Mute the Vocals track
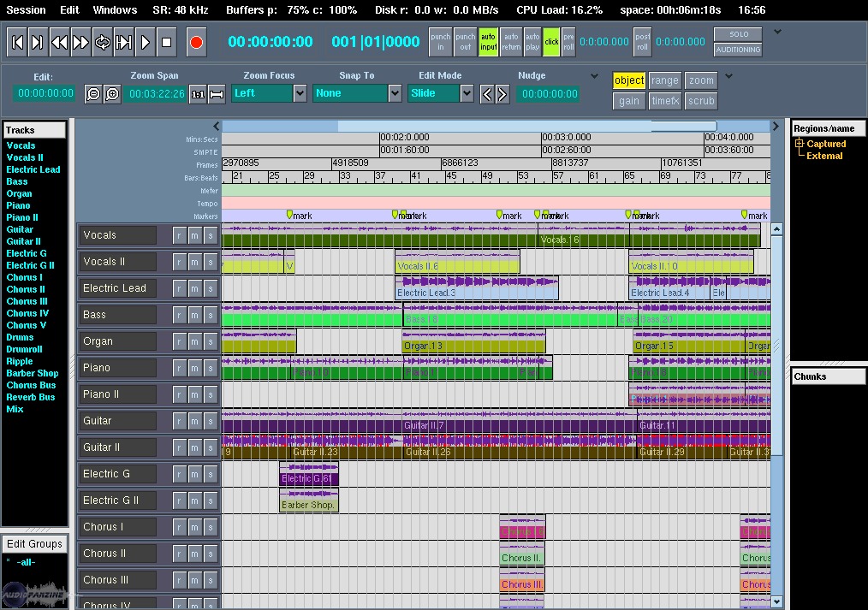This screenshot has width=868, height=610. point(194,235)
